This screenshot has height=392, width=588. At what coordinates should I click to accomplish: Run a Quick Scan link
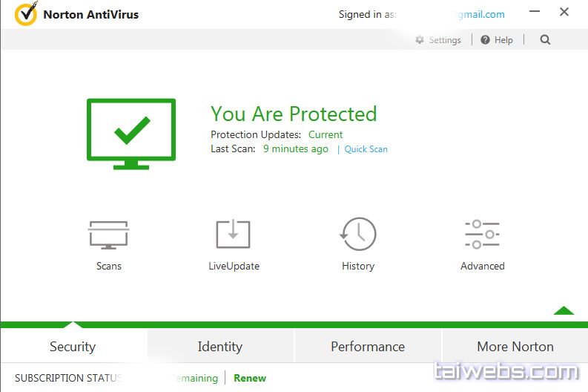(366, 149)
